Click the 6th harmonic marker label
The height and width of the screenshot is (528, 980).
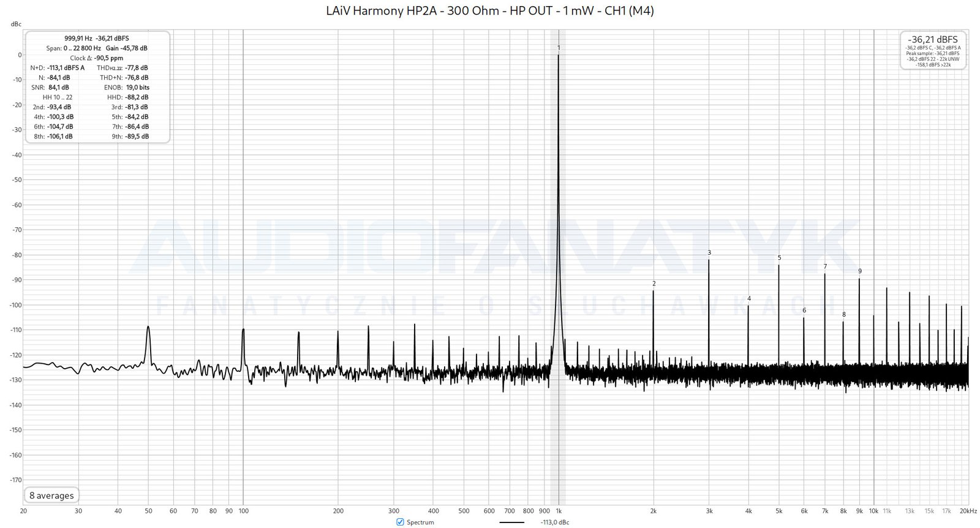point(804,311)
